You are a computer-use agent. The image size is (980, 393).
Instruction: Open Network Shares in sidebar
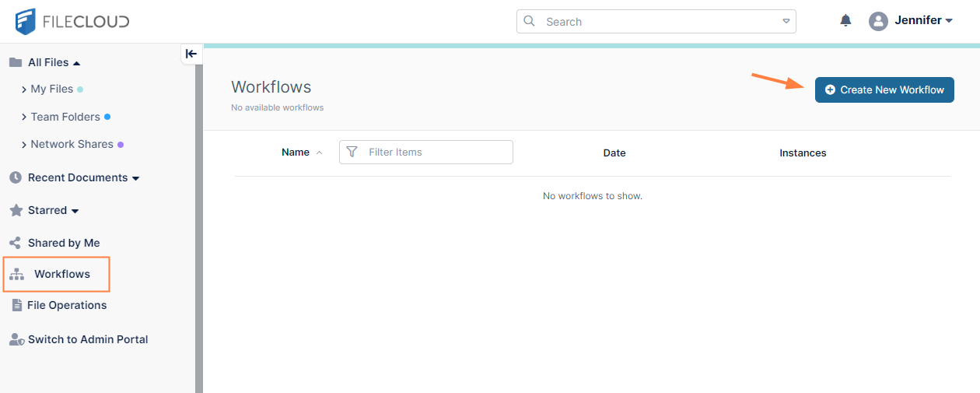pyautogui.click(x=72, y=144)
